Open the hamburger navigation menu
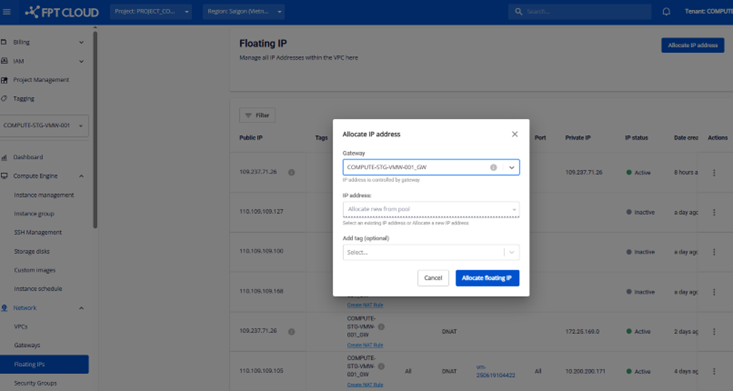This screenshot has width=733, height=391. point(7,12)
